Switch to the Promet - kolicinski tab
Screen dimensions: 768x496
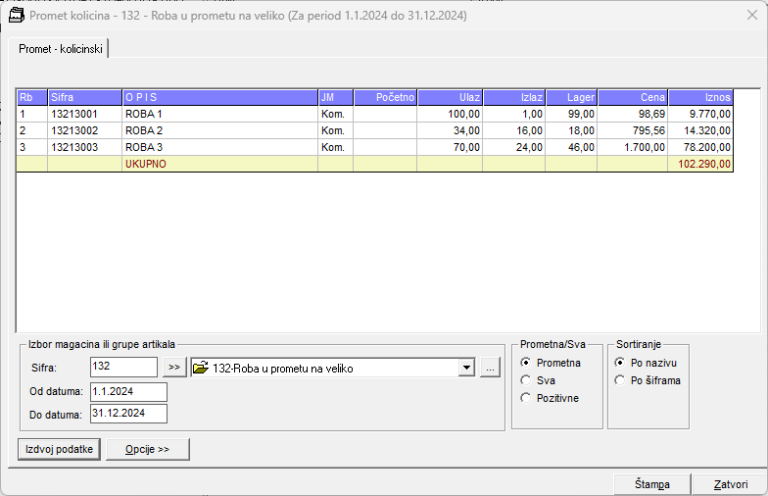(60, 49)
